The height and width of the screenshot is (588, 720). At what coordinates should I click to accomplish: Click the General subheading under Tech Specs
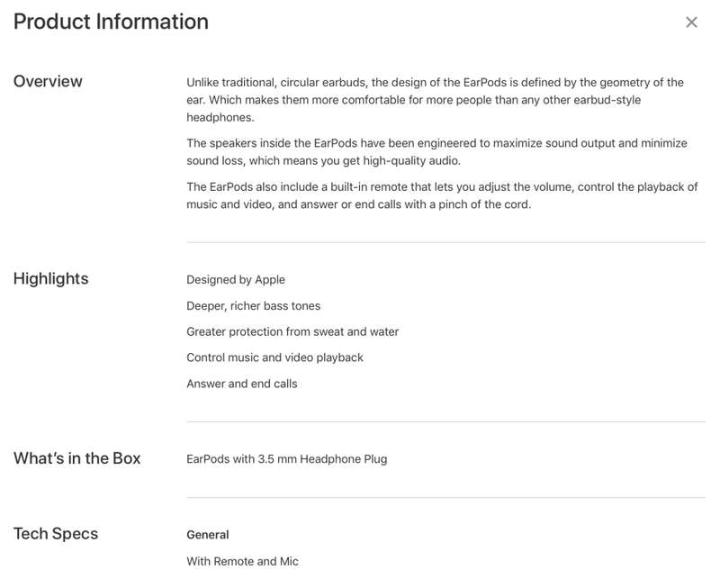[x=208, y=535]
